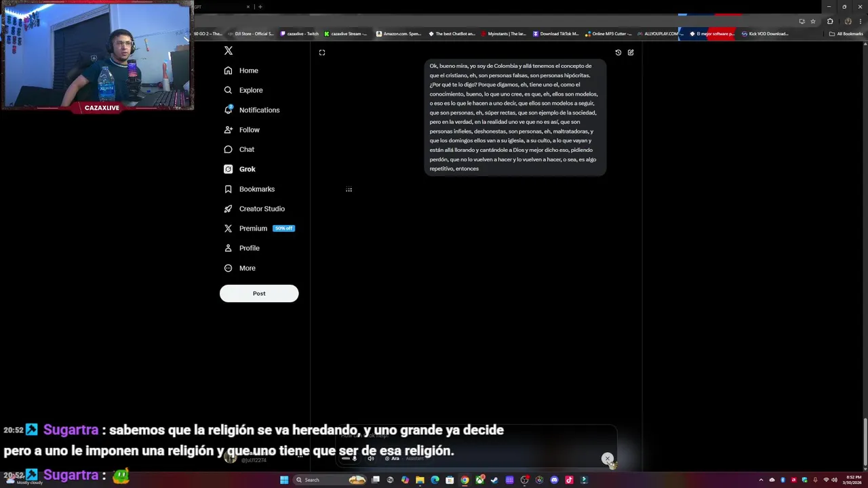The width and height of the screenshot is (868, 488).
Task: Close the Grok voice mode with X button
Action: tap(608, 459)
